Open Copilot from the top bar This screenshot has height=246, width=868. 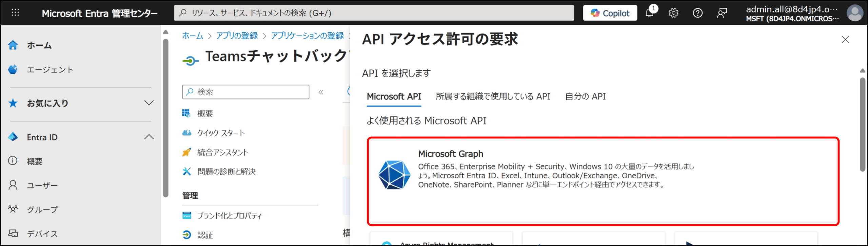pyautogui.click(x=610, y=13)
